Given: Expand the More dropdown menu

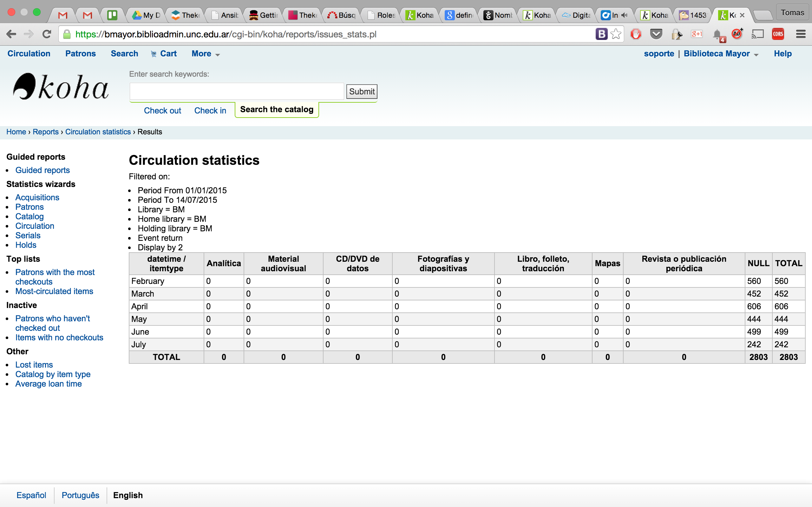Looking at the screenshot, I should tap(205, 54).
